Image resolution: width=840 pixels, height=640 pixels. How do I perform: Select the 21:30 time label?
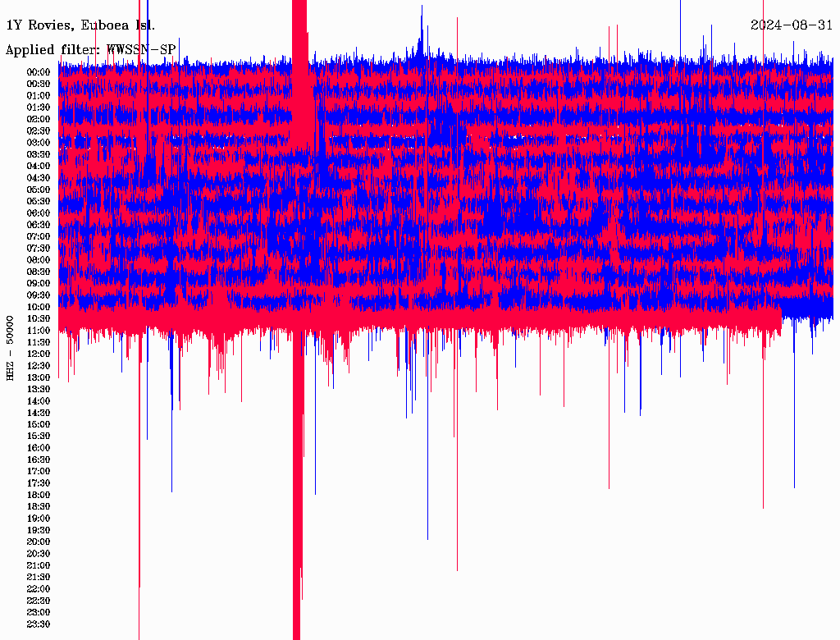pos(39,578)
